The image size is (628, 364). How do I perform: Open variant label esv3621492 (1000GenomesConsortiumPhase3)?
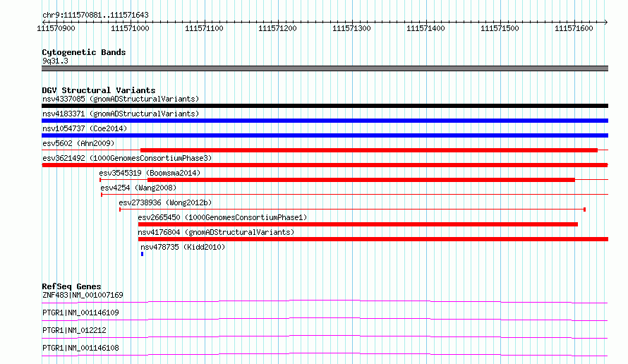pyautogui.click(x=127, y=158)
